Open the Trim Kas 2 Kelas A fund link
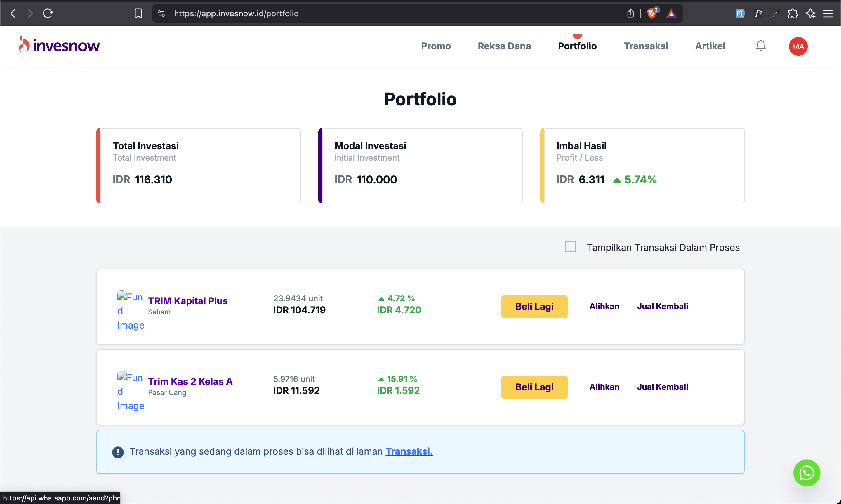This screenshot has height=504, width=841. coord(190,381)
